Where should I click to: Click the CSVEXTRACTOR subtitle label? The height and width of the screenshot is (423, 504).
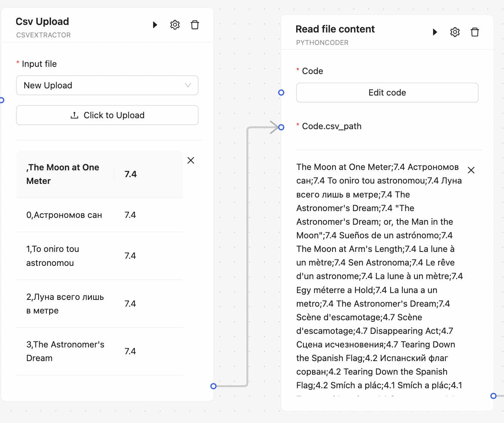43,35
